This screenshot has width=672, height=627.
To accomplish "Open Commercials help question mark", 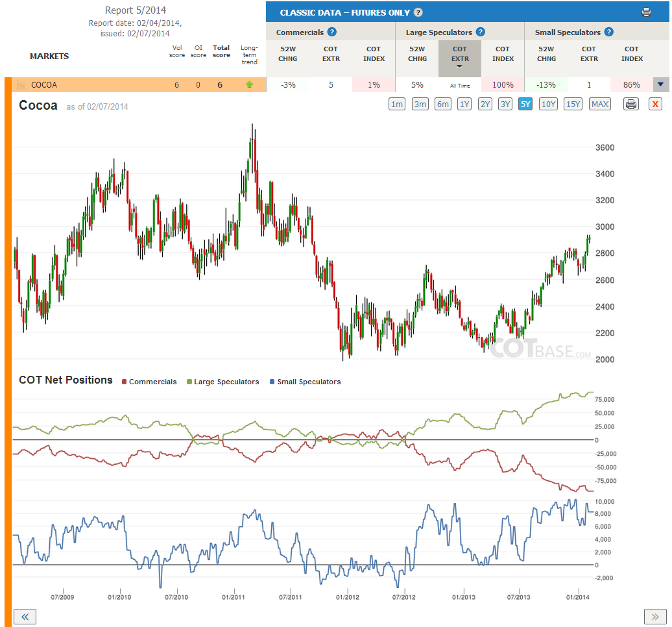I will coord(331,32).
